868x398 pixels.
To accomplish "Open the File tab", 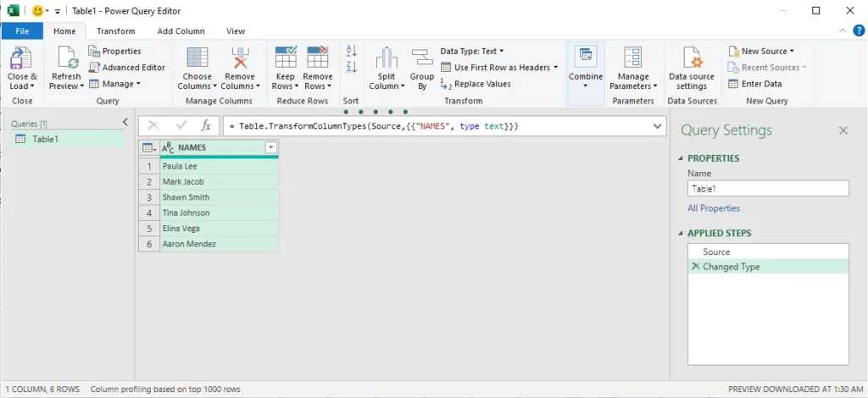I will click(22, 31).
